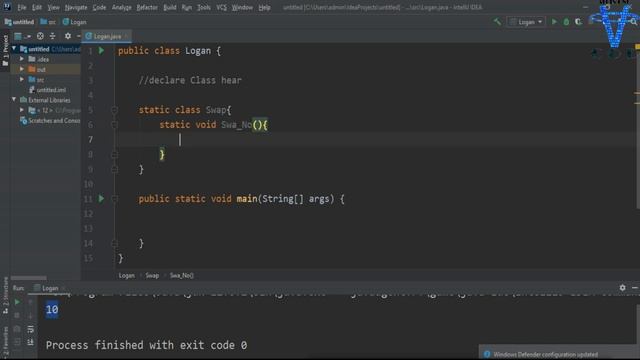Open Run panel settings gear
Screen dimensions: 640x360
click(622, 288)
